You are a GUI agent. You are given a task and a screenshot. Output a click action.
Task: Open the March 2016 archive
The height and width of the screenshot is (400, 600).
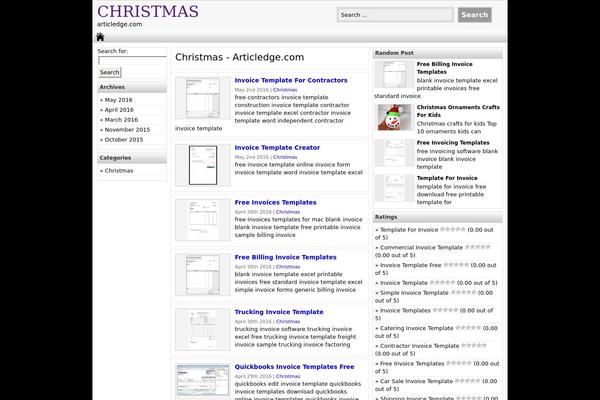coord(121,120)
